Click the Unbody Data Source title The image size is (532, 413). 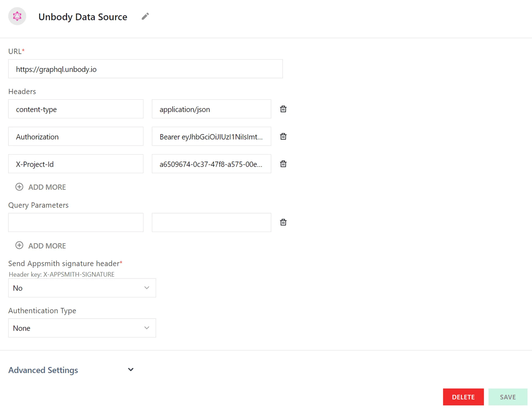pos(83,17)
